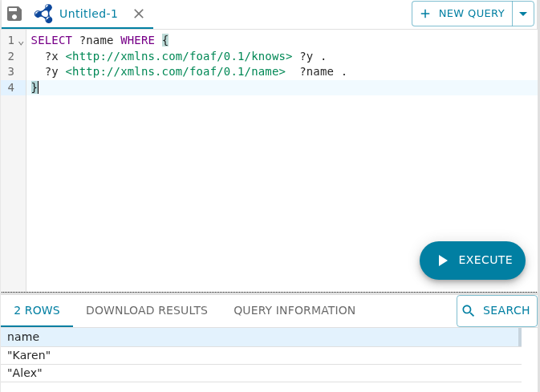
Task: Click the SEARCH button in results
Action: [497, 311]
